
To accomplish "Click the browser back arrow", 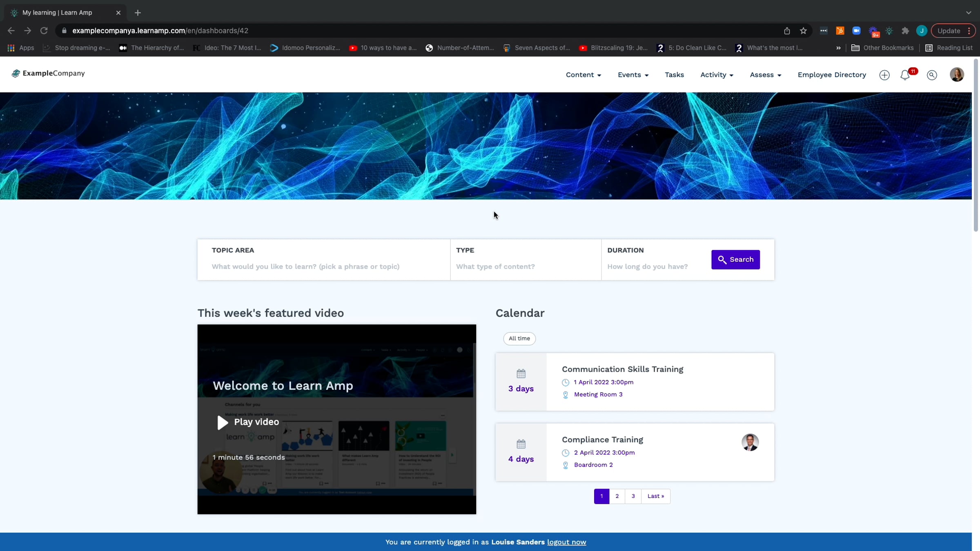I will pyautogui.click(x=11, y=31).
